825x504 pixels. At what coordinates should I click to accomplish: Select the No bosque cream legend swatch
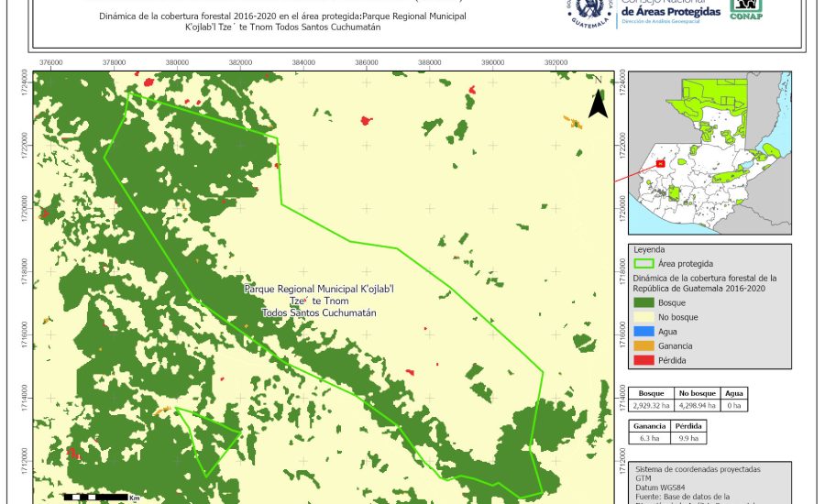[x=645, y=317]
